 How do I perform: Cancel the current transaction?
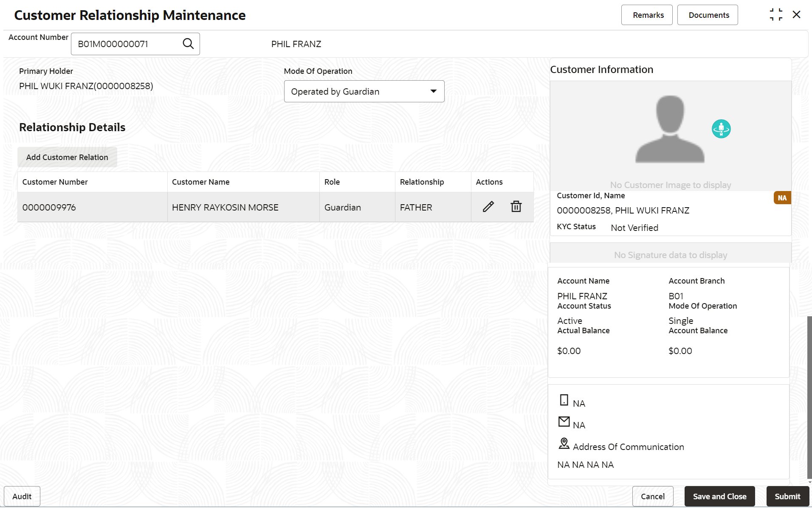coord(653,496)
